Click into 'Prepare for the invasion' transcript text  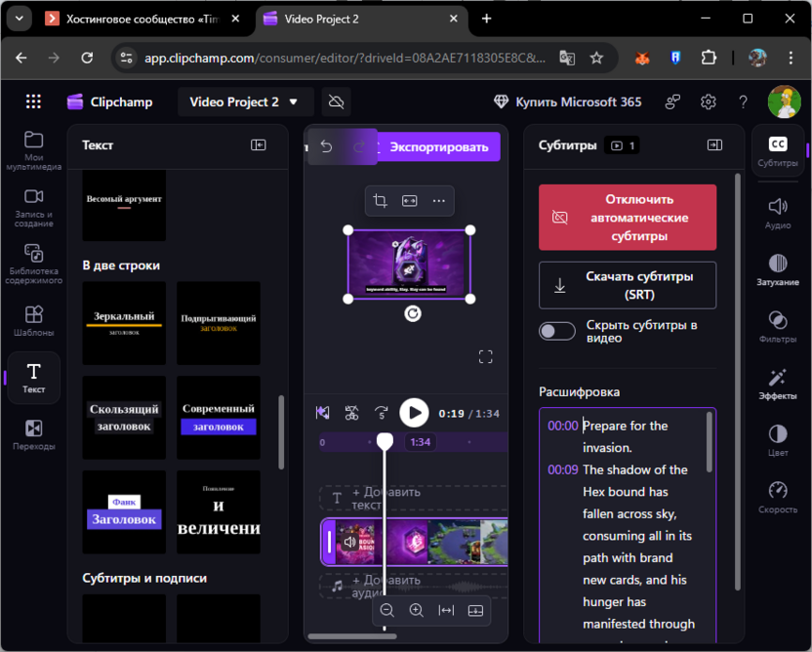tap(625, 436)
